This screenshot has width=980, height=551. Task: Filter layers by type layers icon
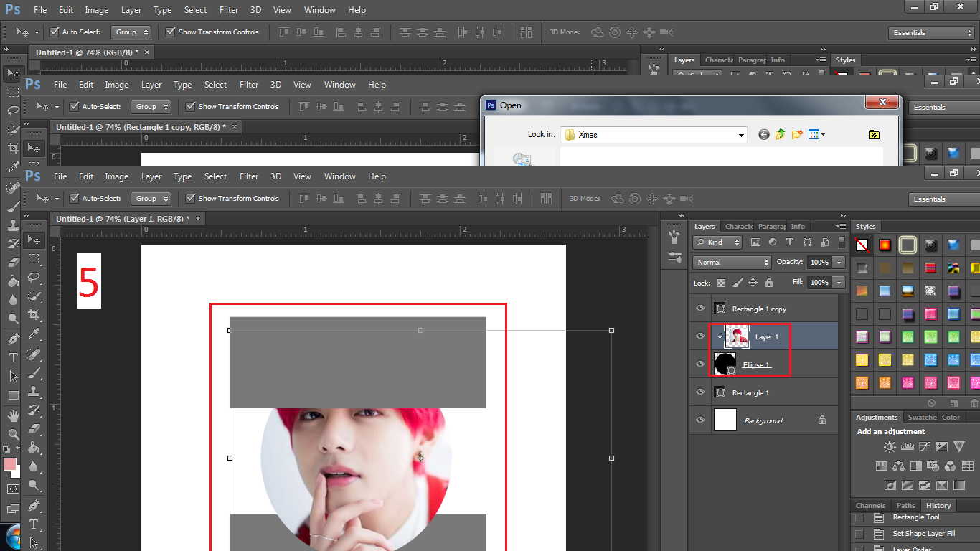[x=790, y=242]
